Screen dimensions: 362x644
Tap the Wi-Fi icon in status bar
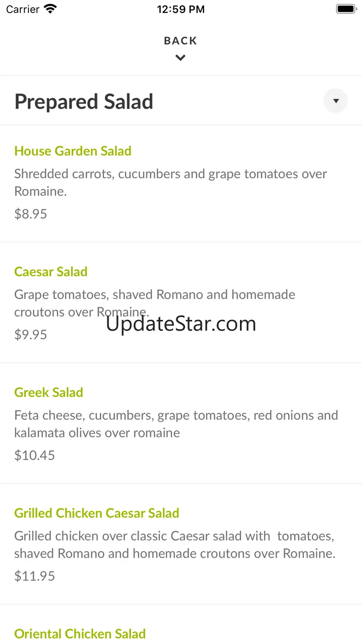coord(50,9)
